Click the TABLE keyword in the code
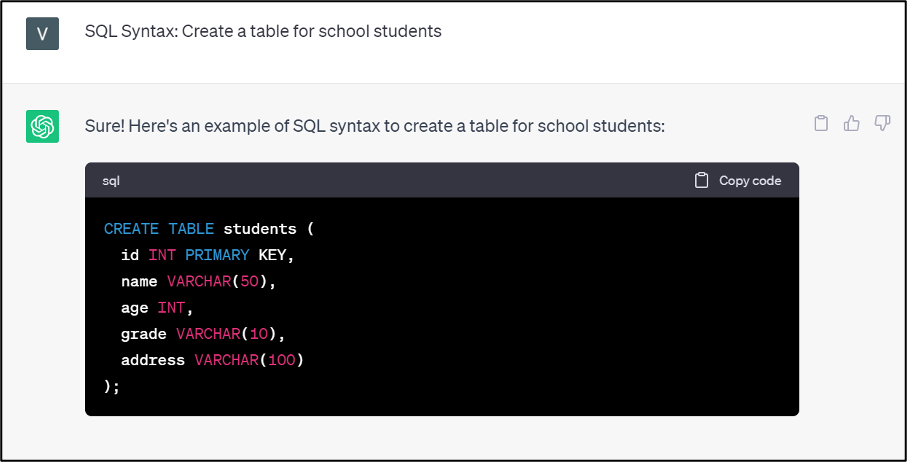This screenshot has width=908, height=462. pos(190,229)
